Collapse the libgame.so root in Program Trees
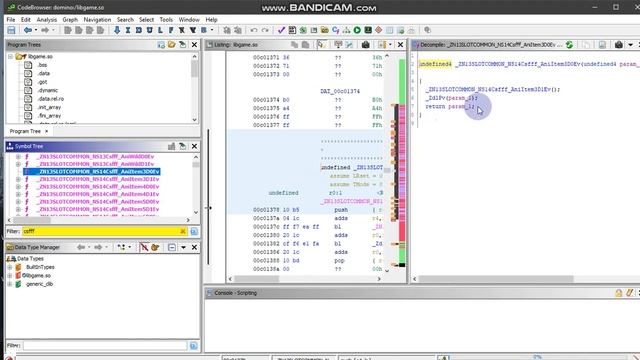 pos(10,57)
